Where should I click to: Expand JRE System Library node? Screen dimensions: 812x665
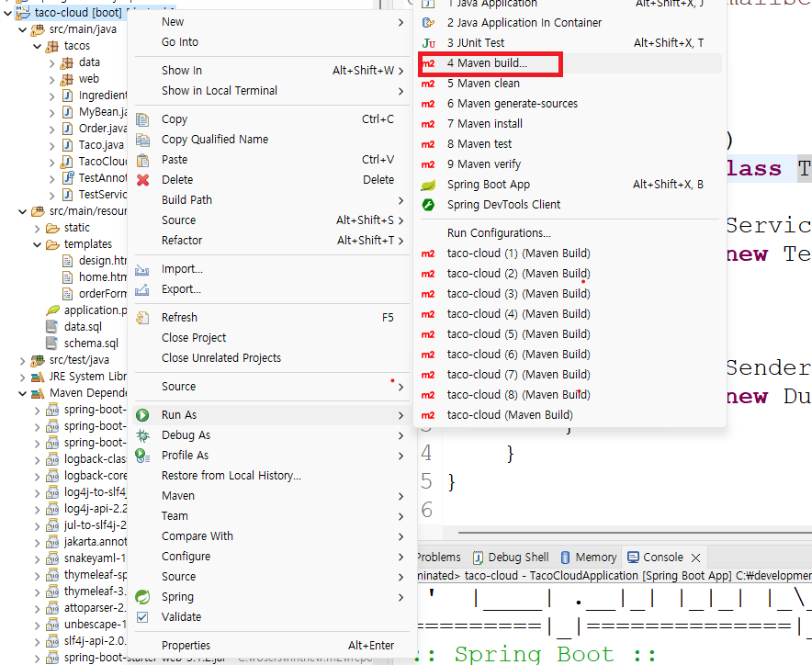[x=22, y=377]
